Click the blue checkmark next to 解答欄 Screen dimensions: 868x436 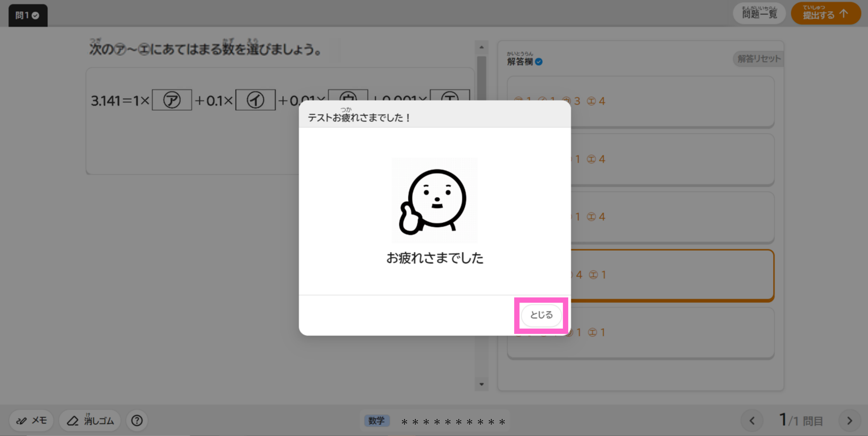[x=539, y=62]
